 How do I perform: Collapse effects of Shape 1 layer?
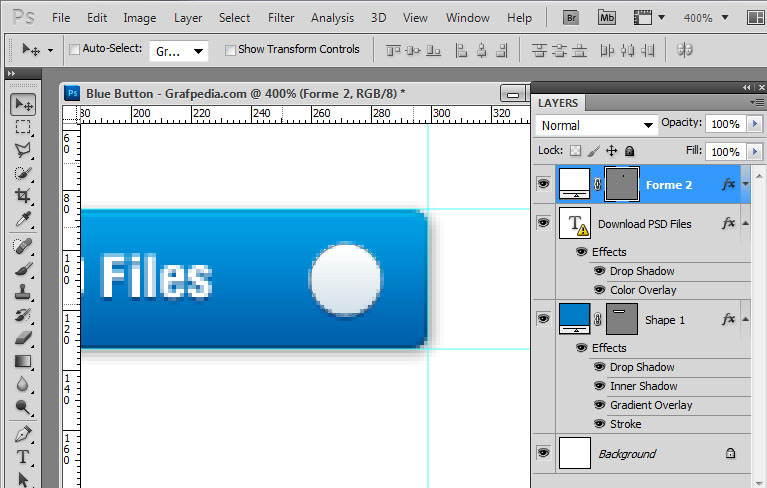(x=745, y=319)
